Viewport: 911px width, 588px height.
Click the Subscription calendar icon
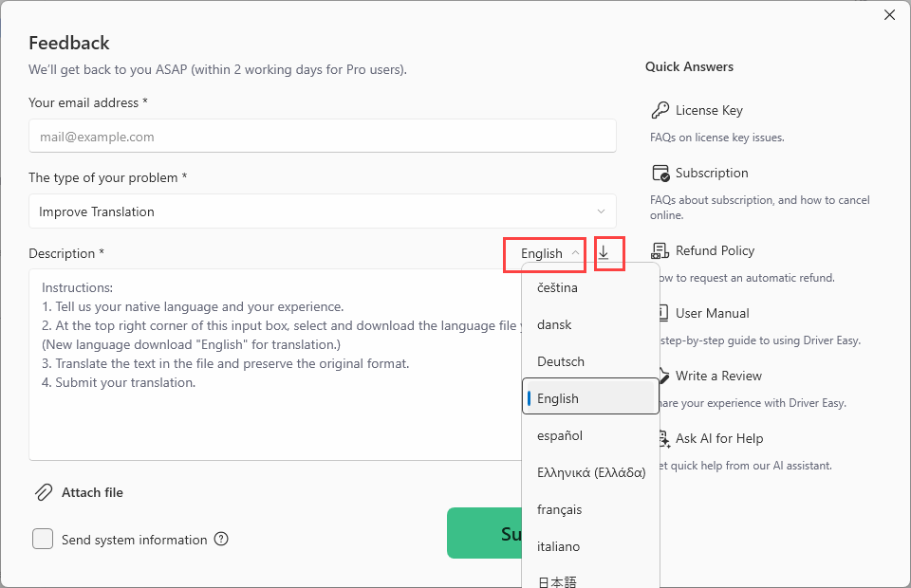point(660,173)
